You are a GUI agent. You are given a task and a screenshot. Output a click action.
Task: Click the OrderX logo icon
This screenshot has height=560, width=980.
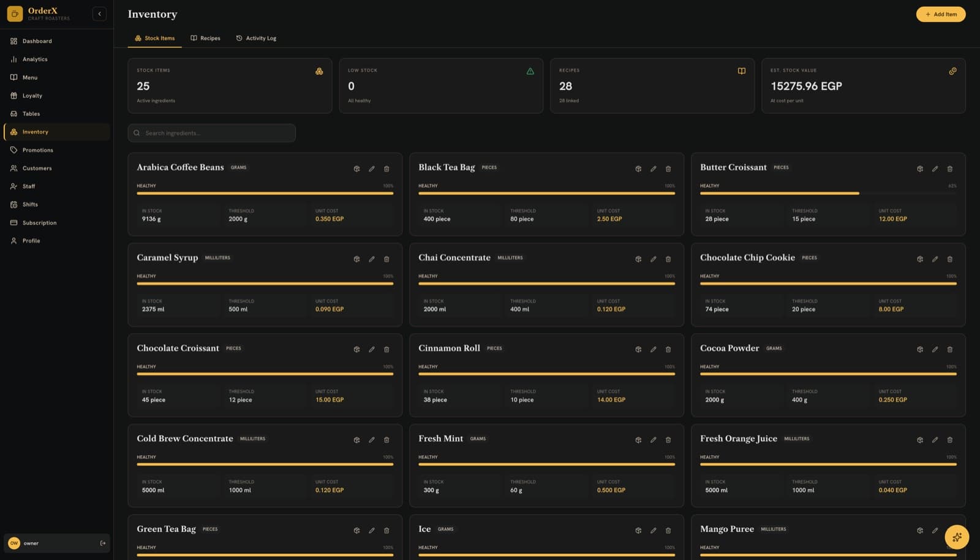click(x=15, y=13)
